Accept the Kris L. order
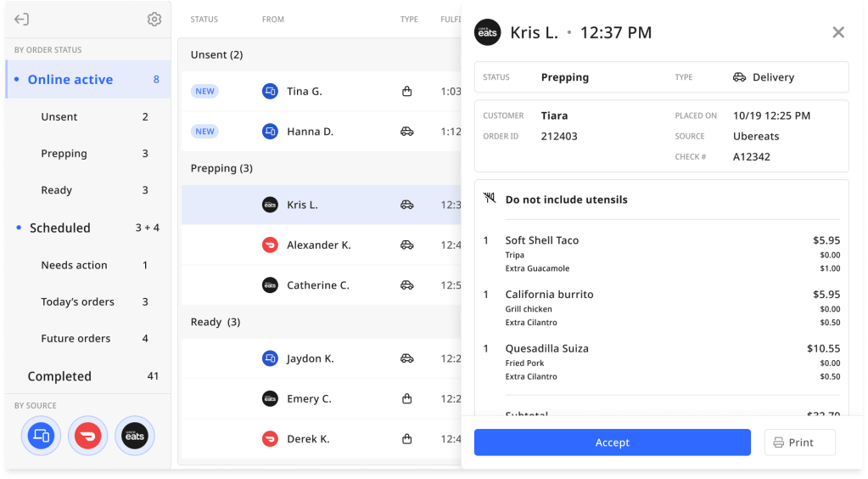Screen dimensions: 868x479 tap(612, 442)
